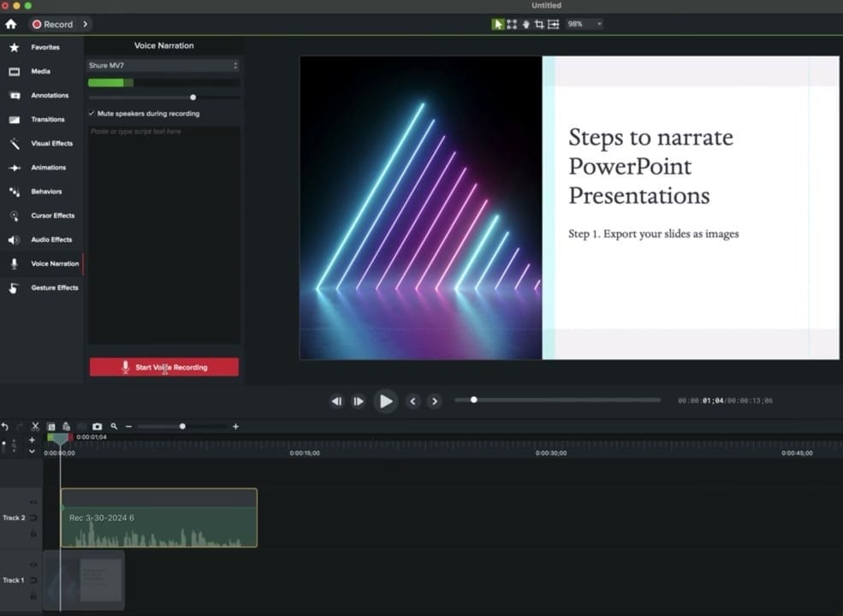Click the timeline zoom slider handle
The image size is (843, 616).
point(181,426)
